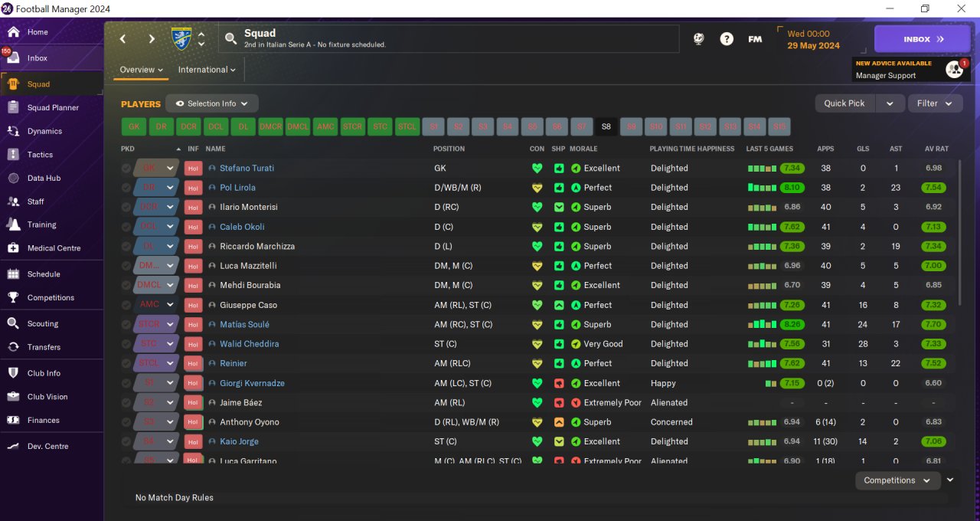Image resolution: width=980 pixels, height=521 pixels.
Task: Open the Medical Centre
Action: (x=51, y=248)
